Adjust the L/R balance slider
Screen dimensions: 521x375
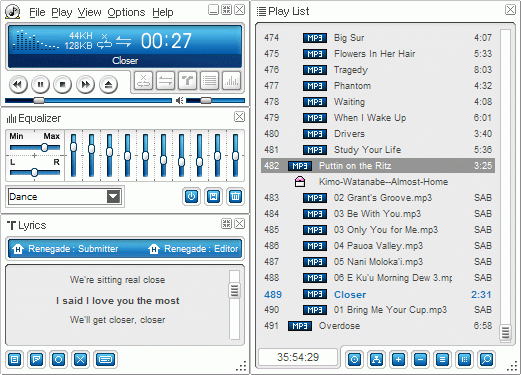[x=35, y=172]
